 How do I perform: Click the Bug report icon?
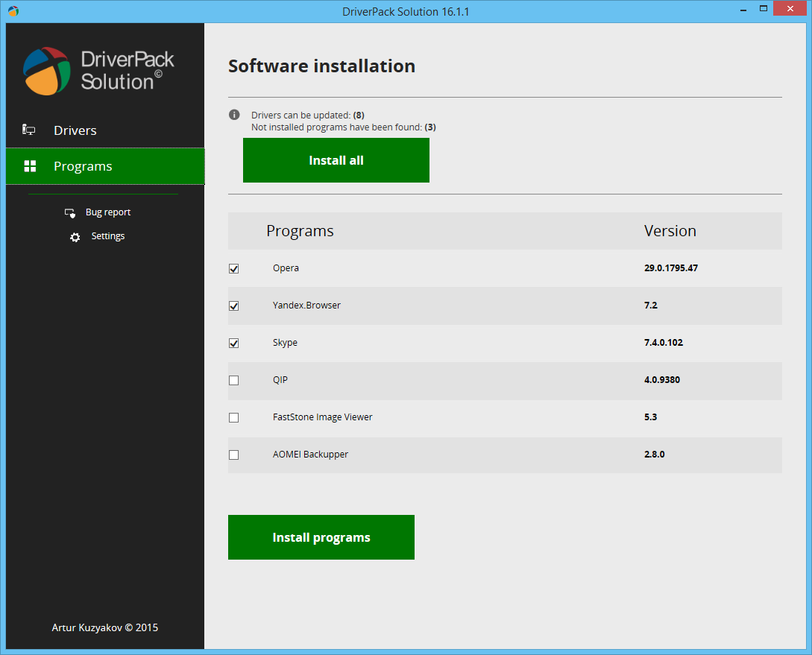tap(70, 213)
